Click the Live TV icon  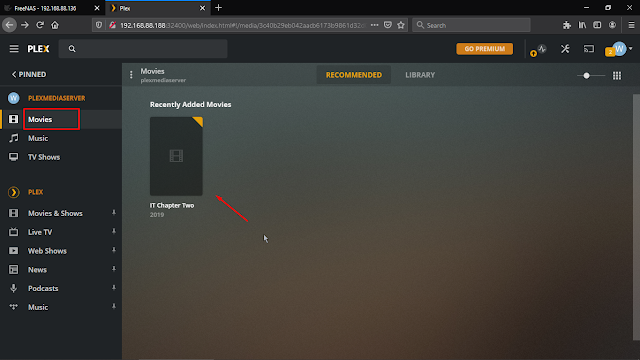point(13,232)
